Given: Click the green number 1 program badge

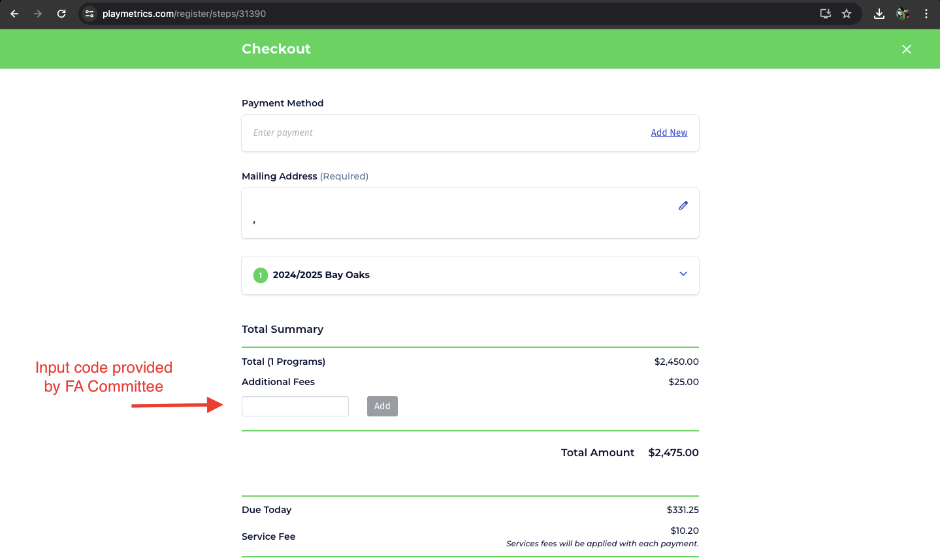Looking at the screenshot, I should (x=261, y=275).
